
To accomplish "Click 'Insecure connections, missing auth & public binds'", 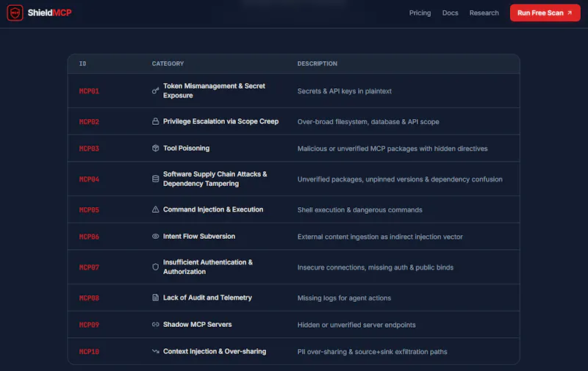I will point(375,267).
